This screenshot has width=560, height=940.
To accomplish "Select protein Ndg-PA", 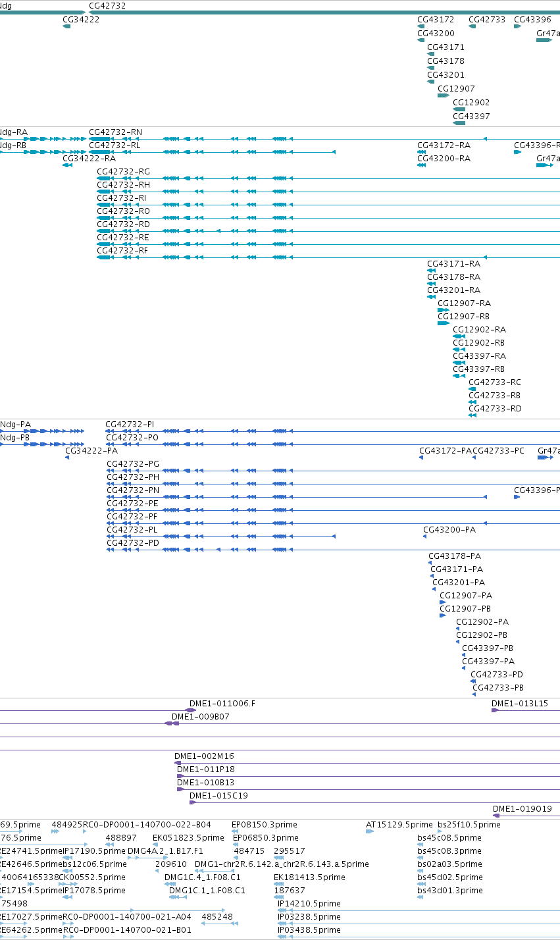I will click(16, 425).
